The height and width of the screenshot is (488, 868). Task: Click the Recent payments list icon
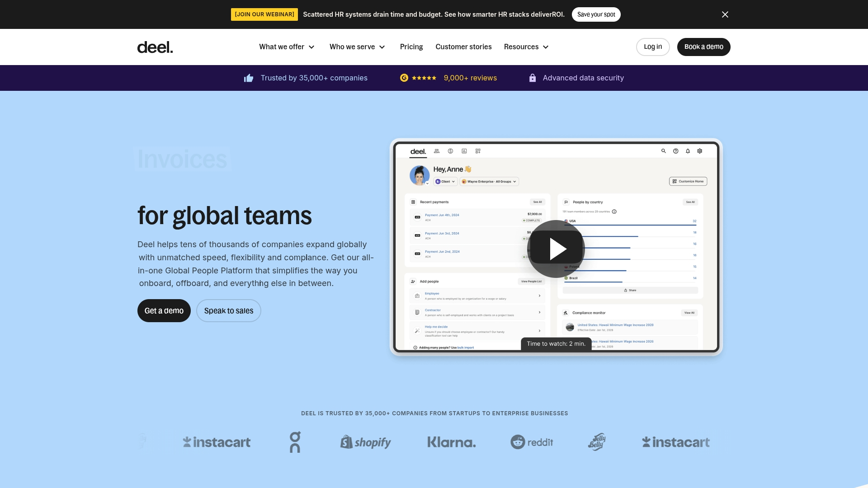click(413, 202)
